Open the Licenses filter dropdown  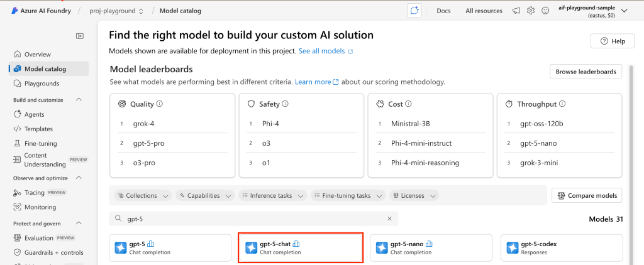(414, 196)
